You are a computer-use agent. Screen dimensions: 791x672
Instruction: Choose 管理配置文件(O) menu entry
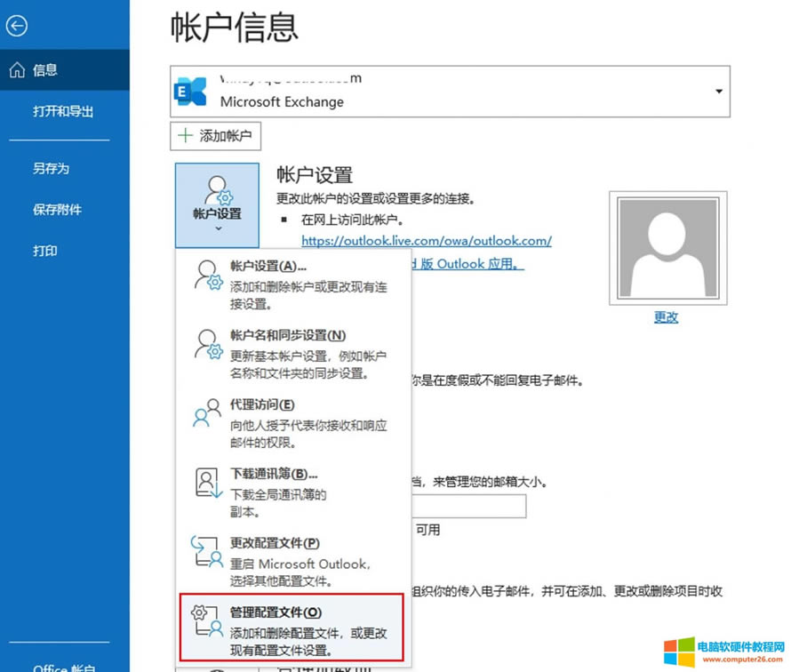click(292, 627)
